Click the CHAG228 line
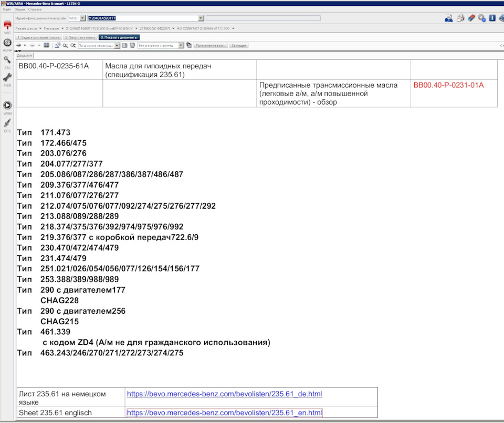The width and height of the screenshot is (504, 423). (59, 301)
